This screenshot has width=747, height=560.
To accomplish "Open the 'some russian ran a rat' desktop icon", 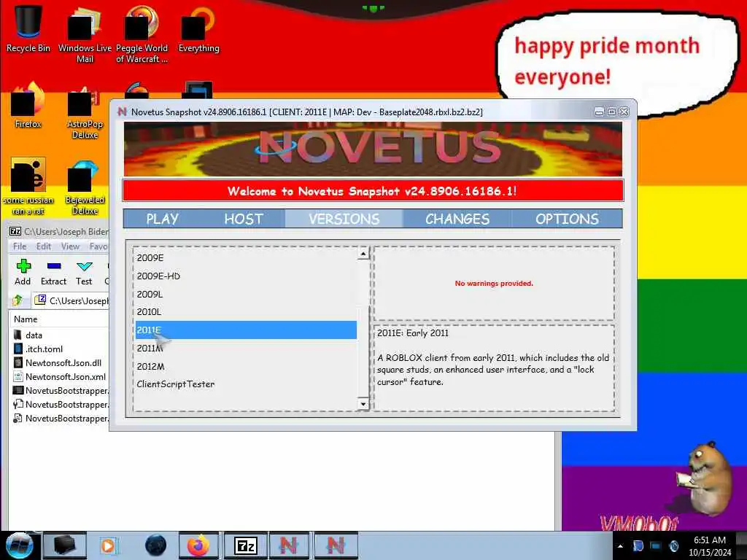I will pyautogui.click(x=28, y=187).
